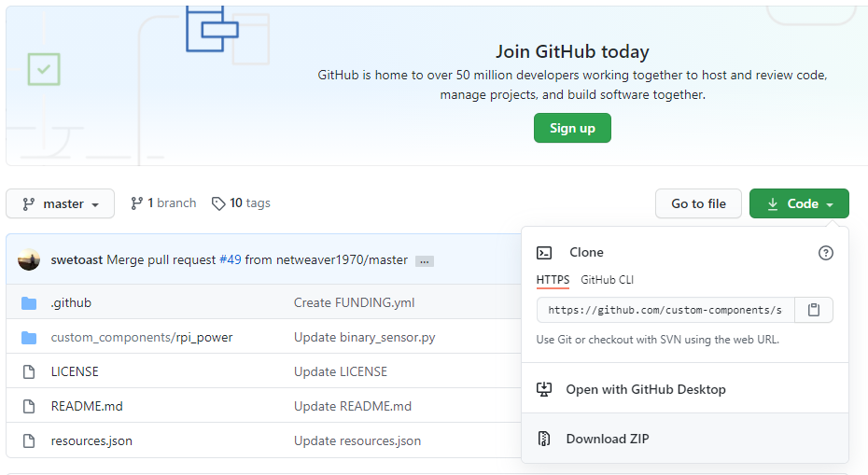Open pull request #49 link
The image size is (868, 475).
[x=230, y=260]
